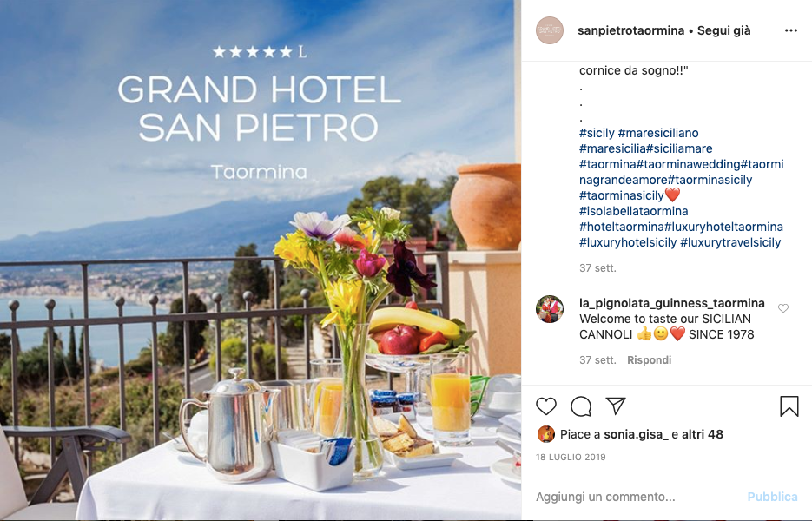
Task: Open the comment speech bubble icon
Action: (x=581, y=406)
